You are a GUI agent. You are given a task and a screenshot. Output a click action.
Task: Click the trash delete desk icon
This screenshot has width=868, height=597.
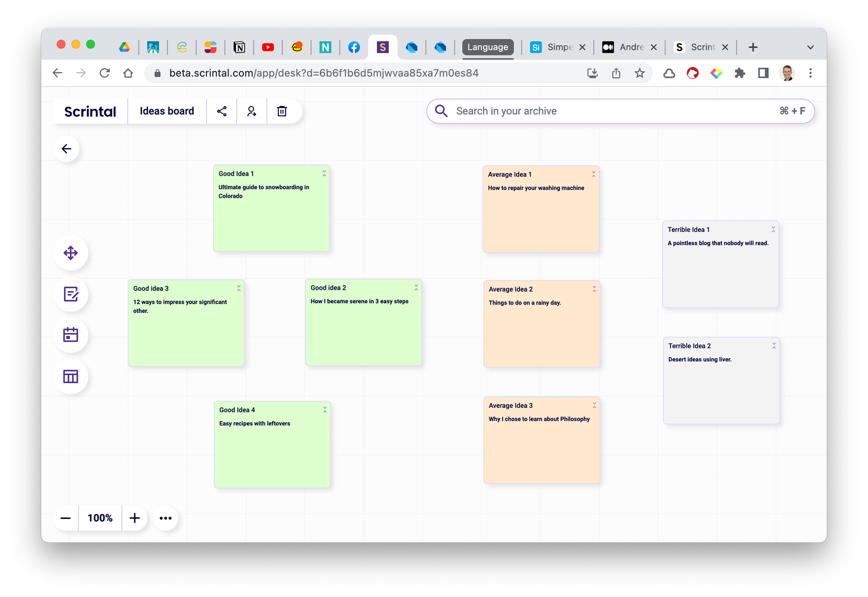point(282,112)
